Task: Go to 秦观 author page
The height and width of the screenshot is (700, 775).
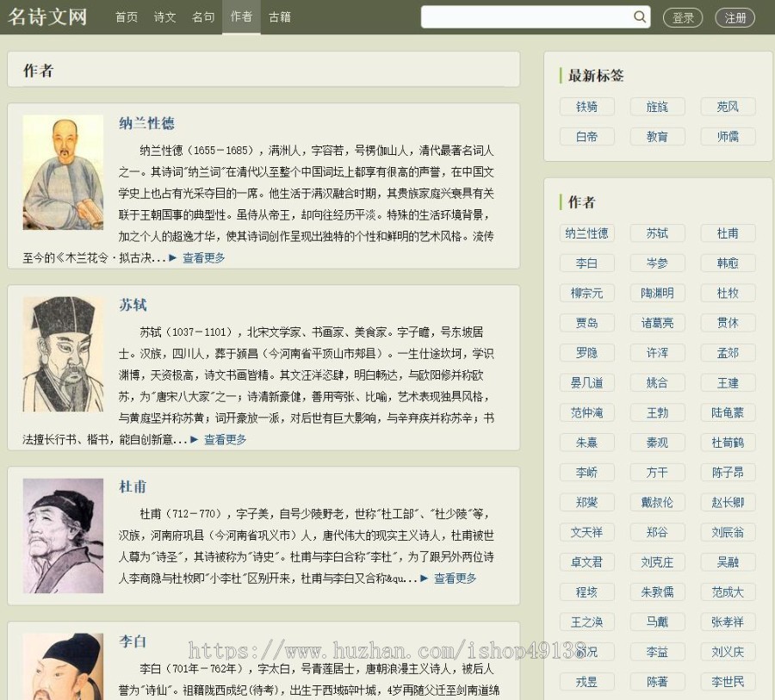Action: 657,443
